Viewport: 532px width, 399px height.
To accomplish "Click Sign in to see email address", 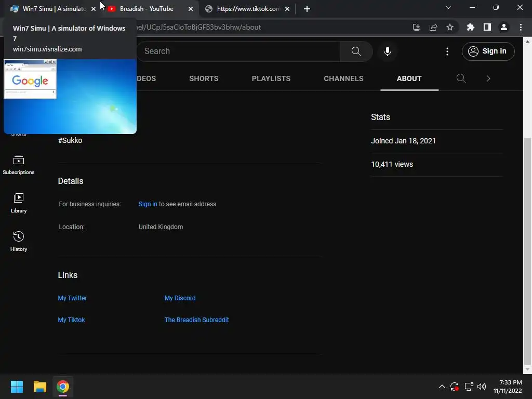I will (148, 204).
